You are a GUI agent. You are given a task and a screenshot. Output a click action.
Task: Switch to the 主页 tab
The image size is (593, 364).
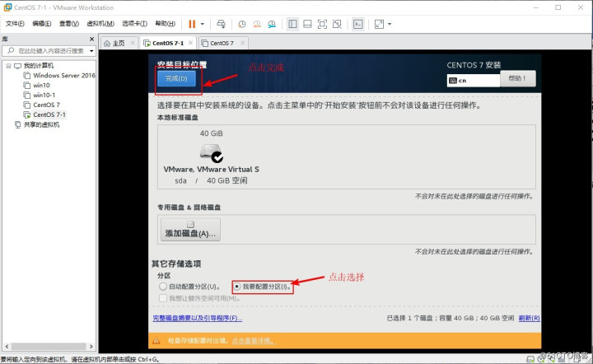[119, 43]
